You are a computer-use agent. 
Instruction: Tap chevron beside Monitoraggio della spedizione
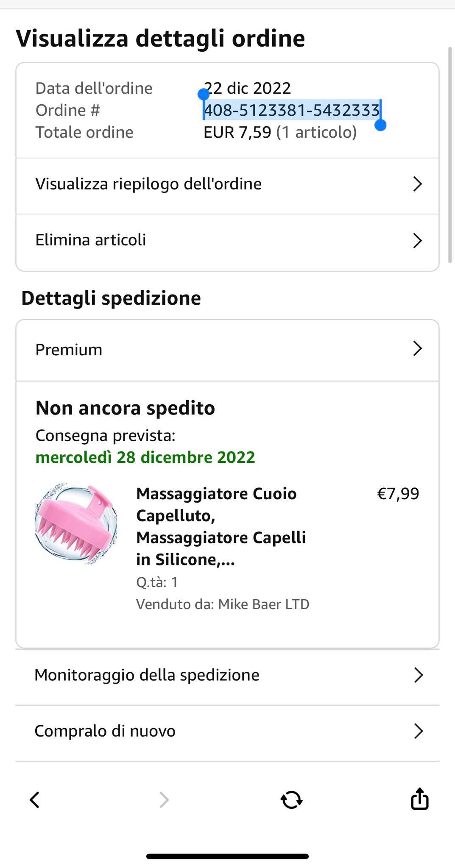[419, 675]
